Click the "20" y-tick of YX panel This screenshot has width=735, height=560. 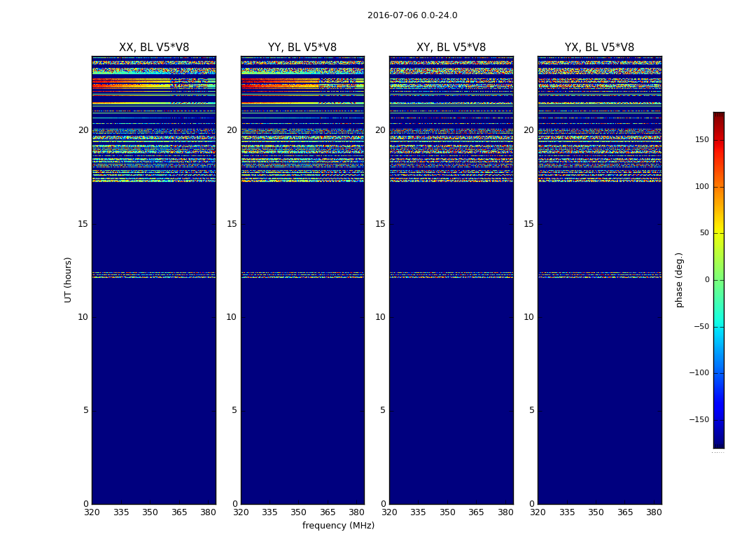[528, 130]
